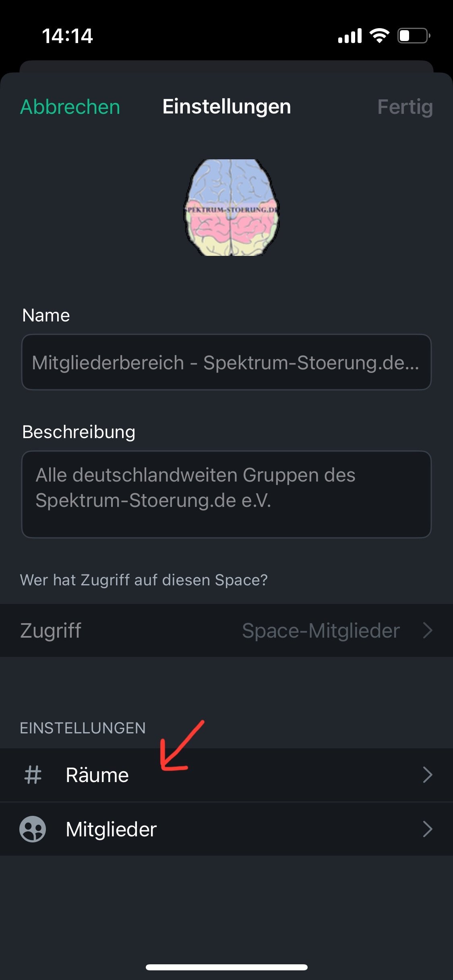Focus the Beschreibung description field

226,494
